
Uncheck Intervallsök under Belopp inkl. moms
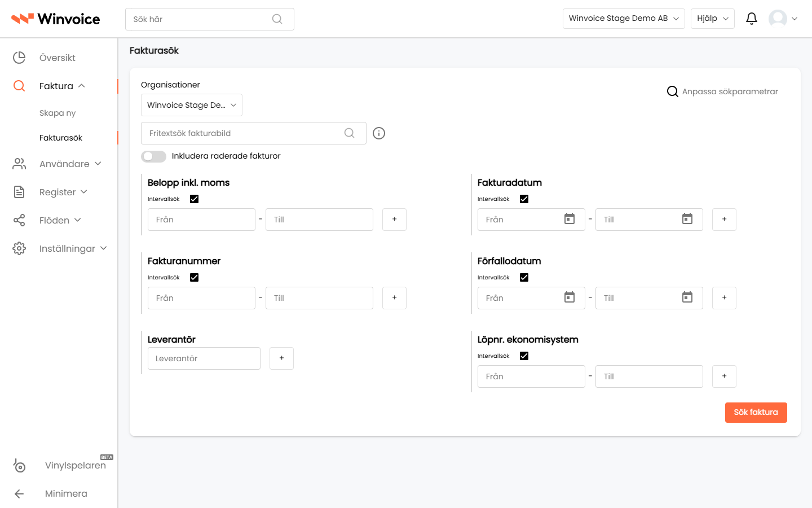(x=195, y=199)
